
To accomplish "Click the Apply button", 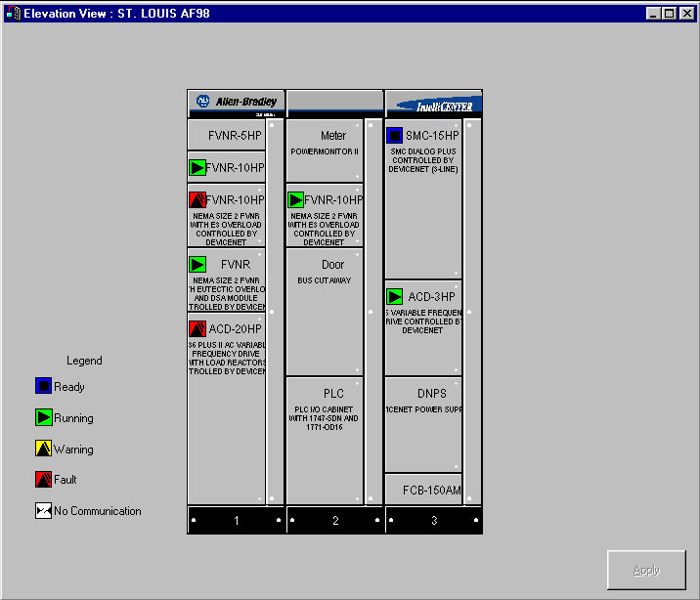I will click(646, 570).
